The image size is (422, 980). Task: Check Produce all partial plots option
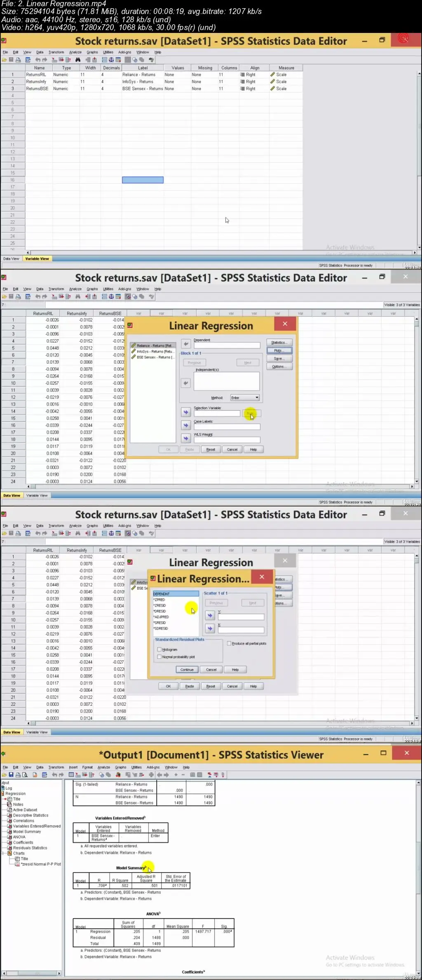229,643
